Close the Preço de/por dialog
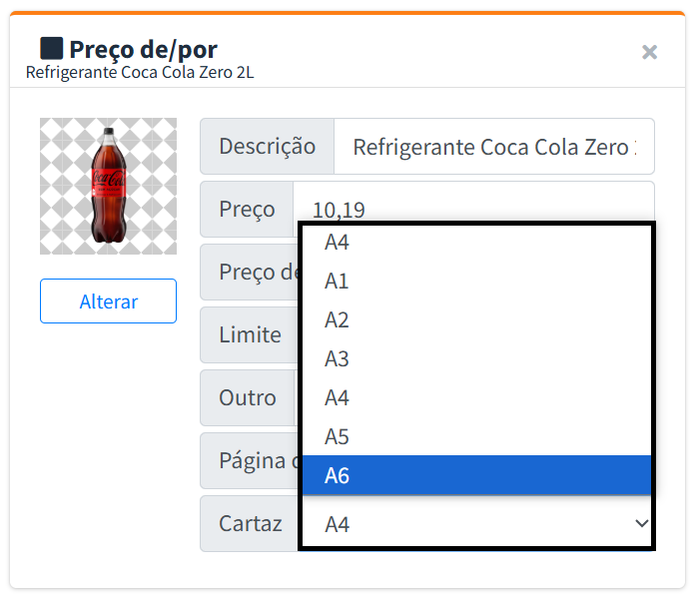700x600 pixels. [649, 52]
